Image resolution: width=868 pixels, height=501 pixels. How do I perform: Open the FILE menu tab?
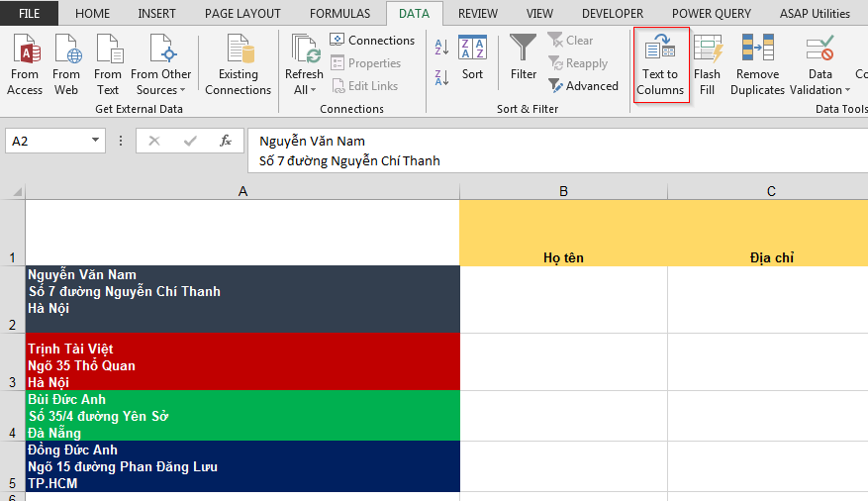tap(30, 14)
